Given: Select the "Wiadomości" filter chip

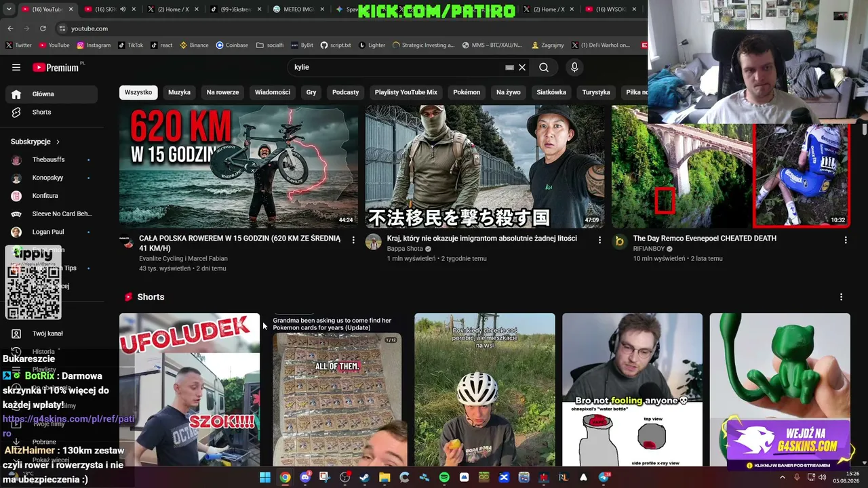Looking at the screenshot, I should pyautogui.click(x=273, y=92).
